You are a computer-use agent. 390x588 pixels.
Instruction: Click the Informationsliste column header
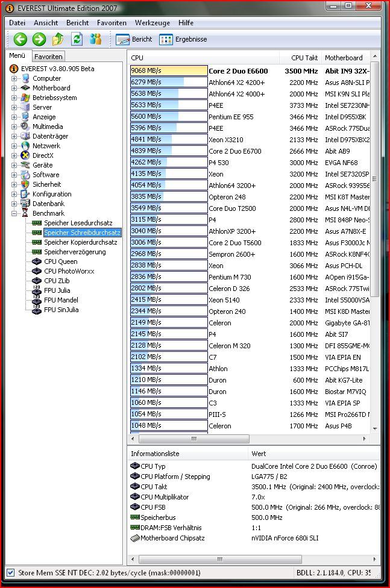(x=187, y=454)
